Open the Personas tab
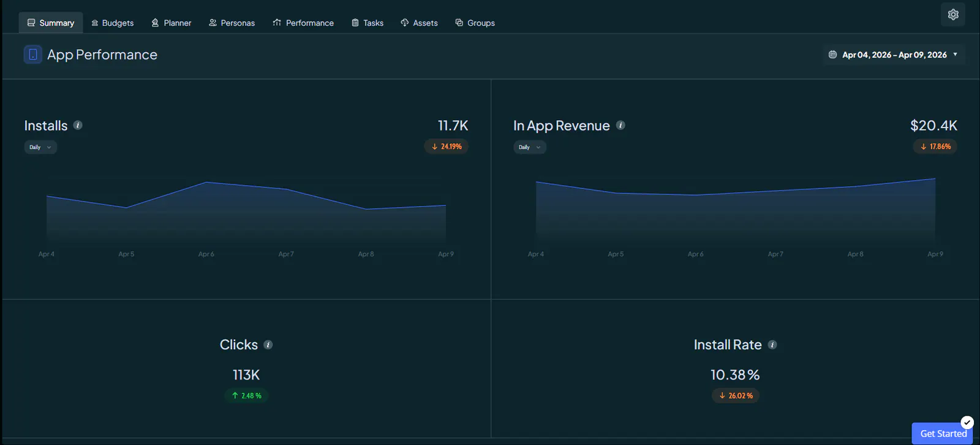Viewport: 980px width, 445px height. click(x=232, y=23)
